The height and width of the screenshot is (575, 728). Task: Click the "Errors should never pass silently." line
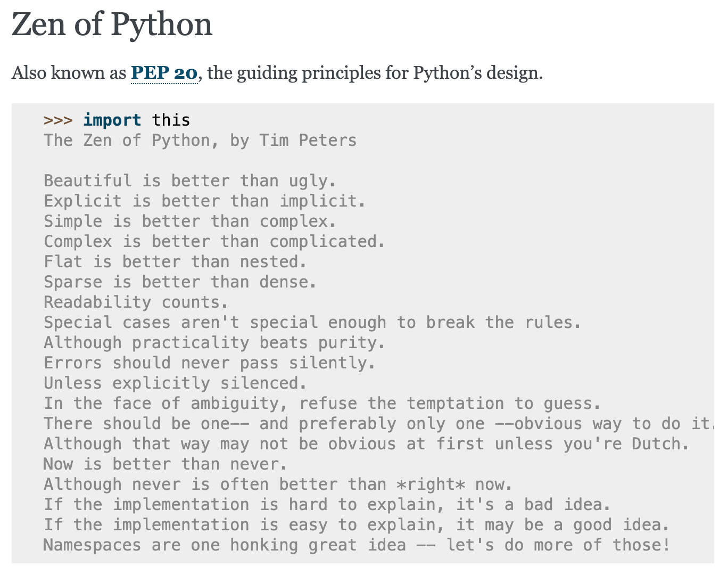pos(210,363)
